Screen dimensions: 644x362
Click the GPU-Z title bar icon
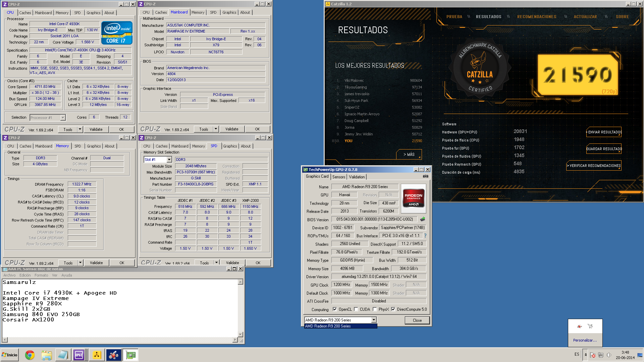[x=305, y=170]
